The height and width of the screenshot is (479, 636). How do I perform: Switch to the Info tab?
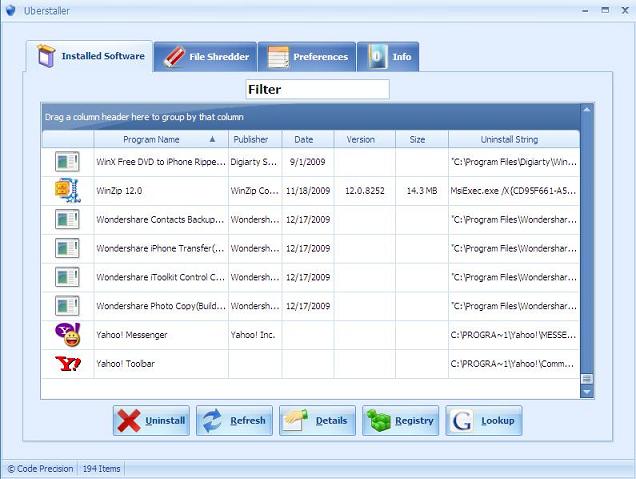pos(388,57)
